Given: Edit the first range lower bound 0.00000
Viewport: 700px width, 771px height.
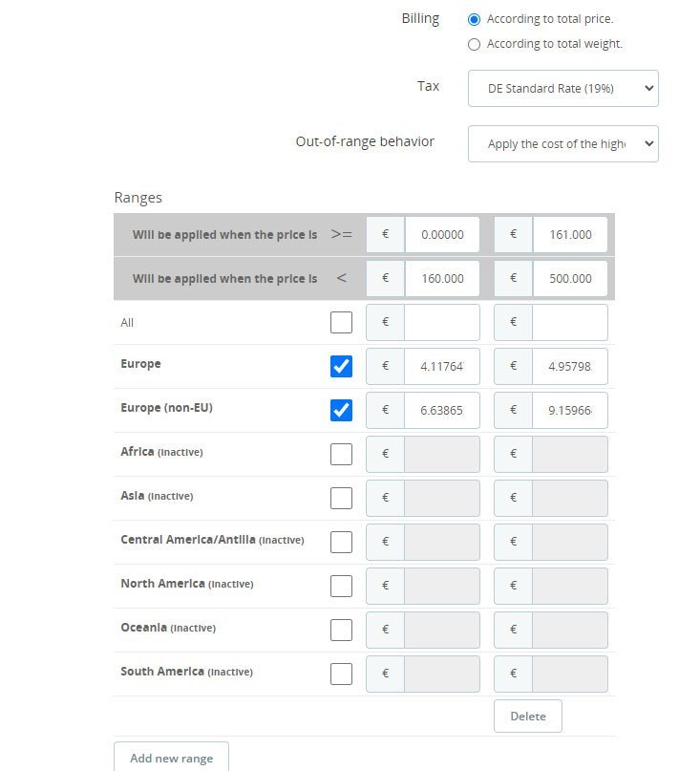Looking at the screenshot, I should click(x=441, y=234).
